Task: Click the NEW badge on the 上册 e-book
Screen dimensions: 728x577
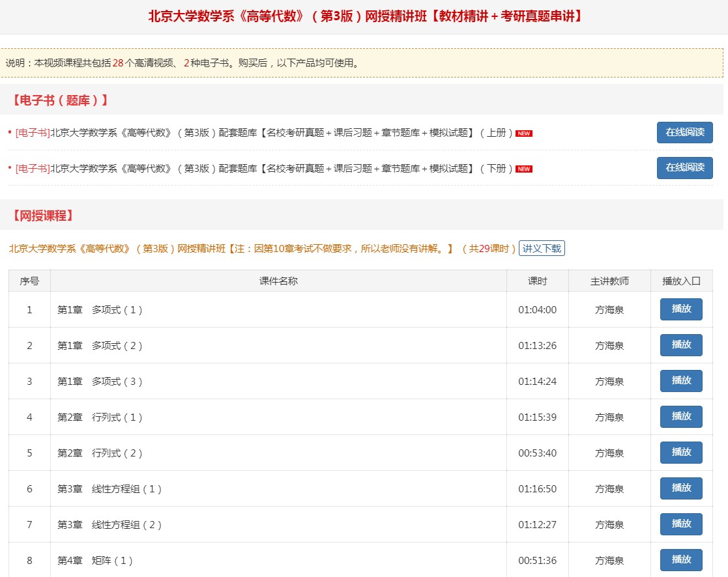Action: coord(524,134)
